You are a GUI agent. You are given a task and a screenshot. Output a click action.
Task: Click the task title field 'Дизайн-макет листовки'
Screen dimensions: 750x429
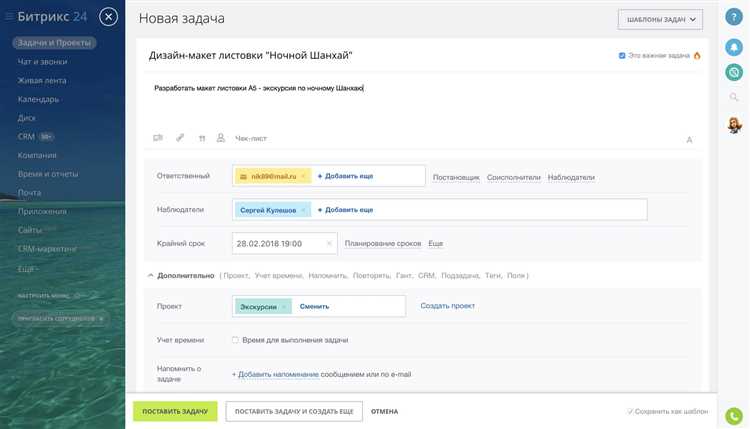click(x=250, y=55)
